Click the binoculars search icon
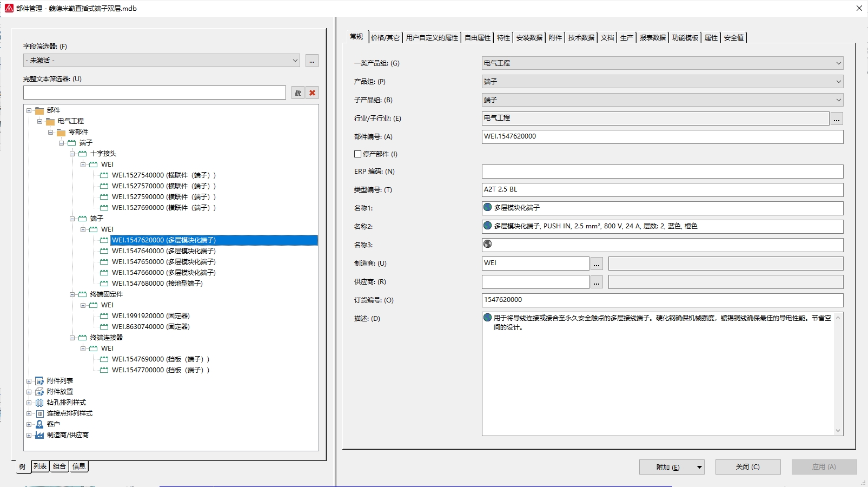Viewport: 868px width, 487px height. pos(298,93)
